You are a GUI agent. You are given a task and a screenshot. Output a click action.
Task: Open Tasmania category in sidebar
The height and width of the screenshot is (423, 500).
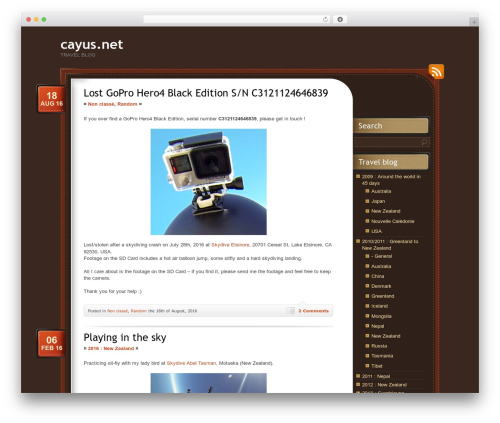[x=382, y=356]
